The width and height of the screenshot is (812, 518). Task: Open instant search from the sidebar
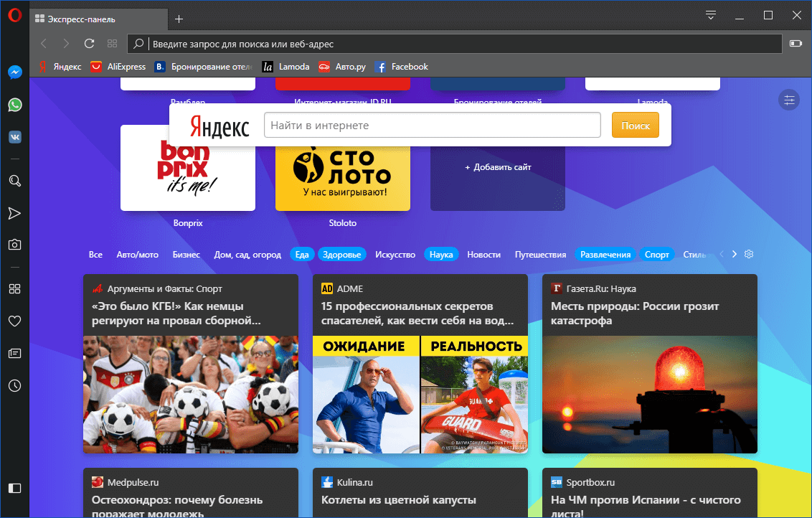click(x=14, y=181)
